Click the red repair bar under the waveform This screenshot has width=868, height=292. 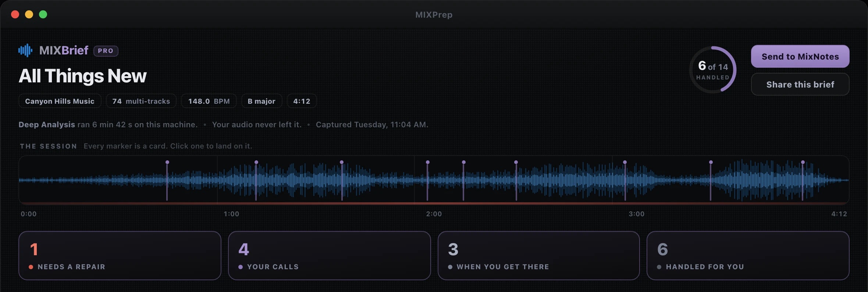tap(434, 203)
